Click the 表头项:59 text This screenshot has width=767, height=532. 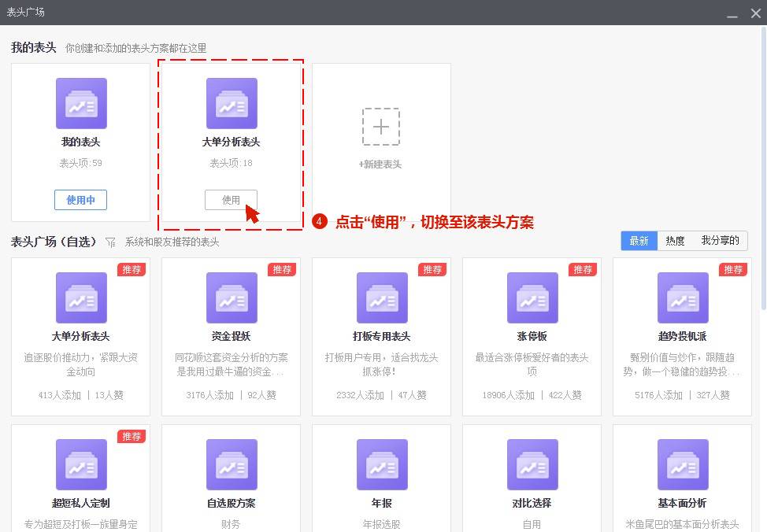tap(80, 164)
